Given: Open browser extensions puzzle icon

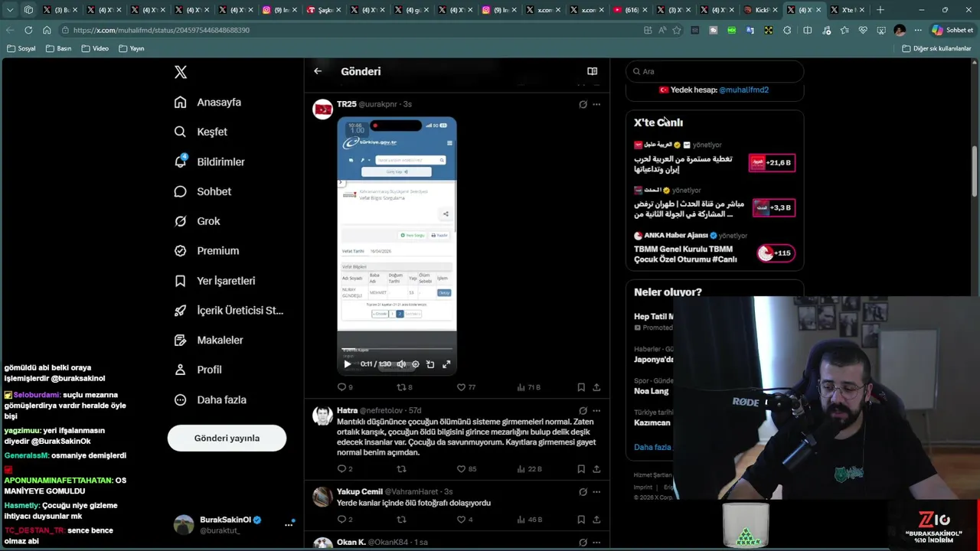Looking at the screenshot, I should click(x=787, y=30).
